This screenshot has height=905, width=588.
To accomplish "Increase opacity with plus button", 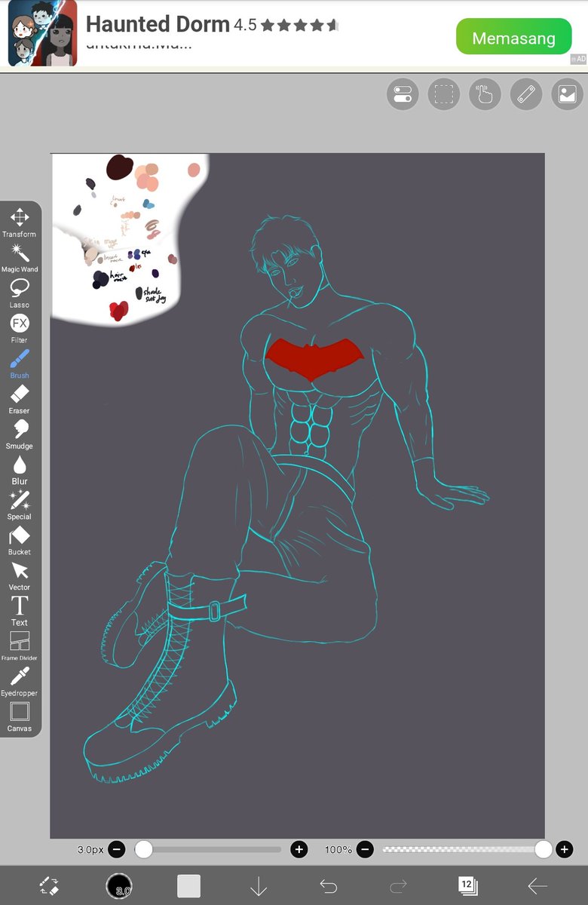I will pyautogui.click(x=564, y=850).
